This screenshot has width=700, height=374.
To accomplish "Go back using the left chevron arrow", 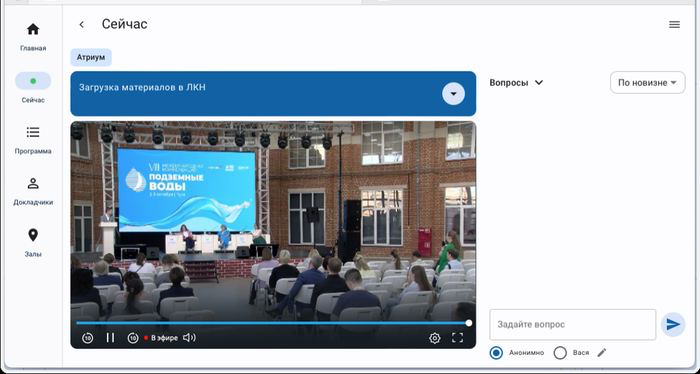I will click(81, 25).
